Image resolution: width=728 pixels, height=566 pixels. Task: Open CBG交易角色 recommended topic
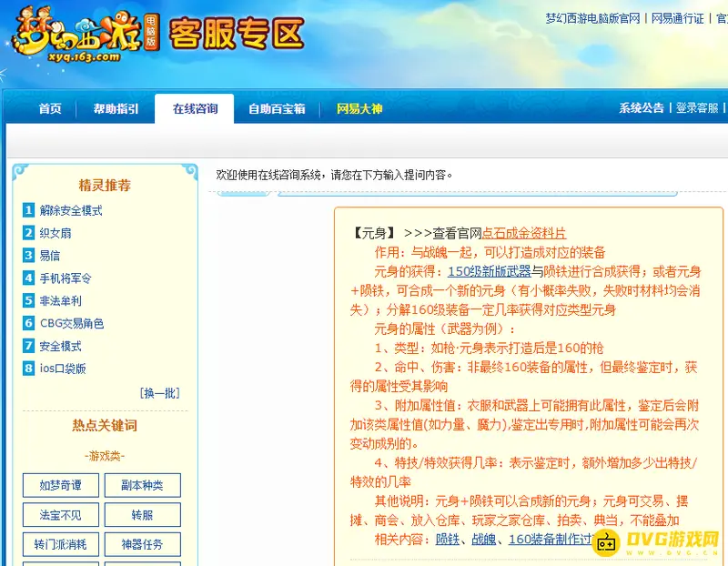72,324
